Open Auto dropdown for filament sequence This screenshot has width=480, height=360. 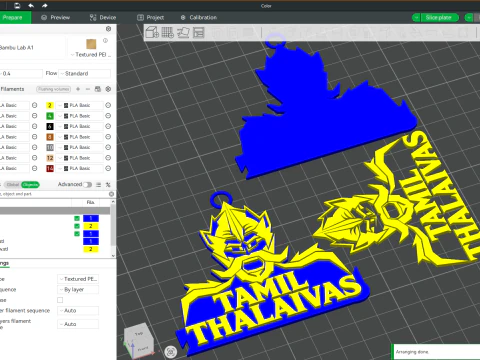[x=78, y=311]
